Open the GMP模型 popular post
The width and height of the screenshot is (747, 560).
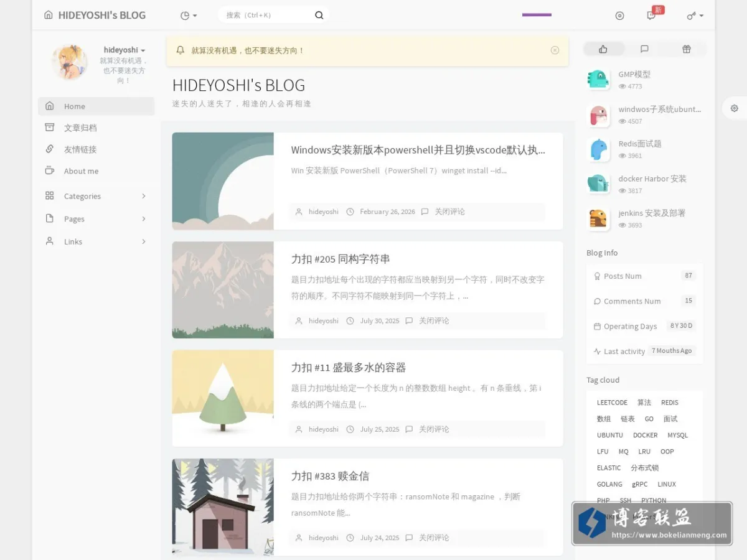click(x=634, y=74)
